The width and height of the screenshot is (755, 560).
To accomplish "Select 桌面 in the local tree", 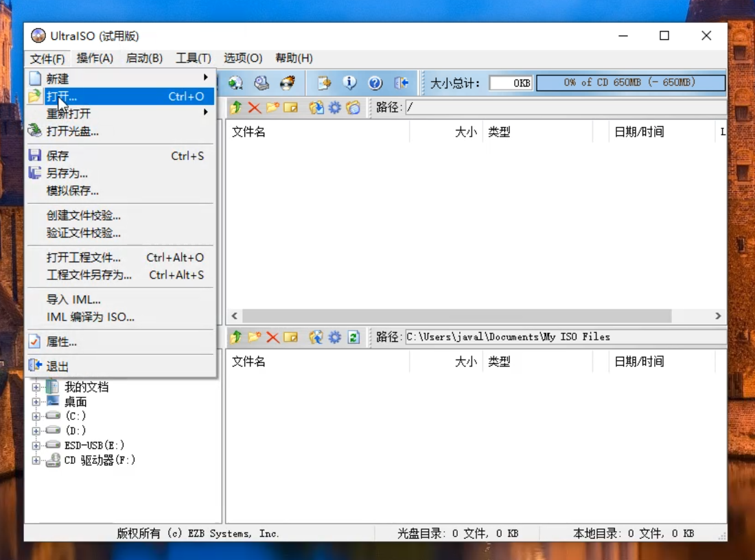I will (x=75, y=401).
